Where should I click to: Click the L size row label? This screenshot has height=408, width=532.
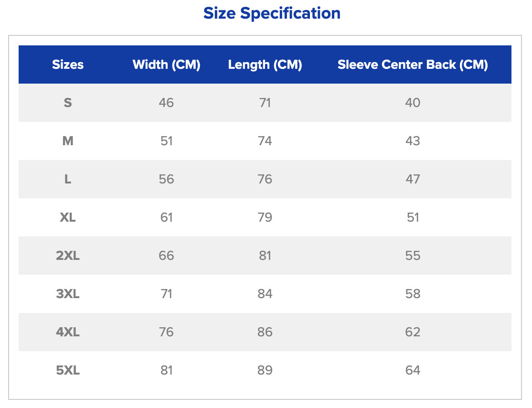point(68,179)
